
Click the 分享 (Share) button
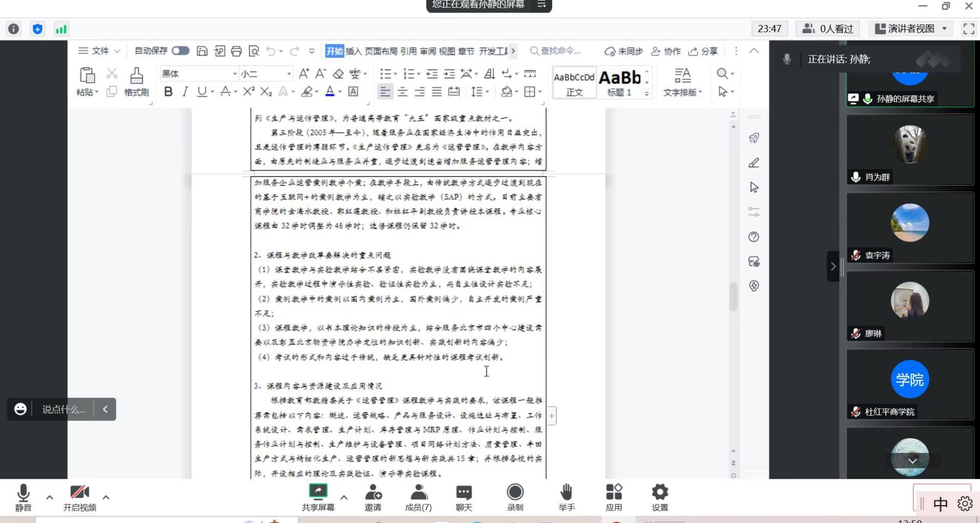coord(703,51)
